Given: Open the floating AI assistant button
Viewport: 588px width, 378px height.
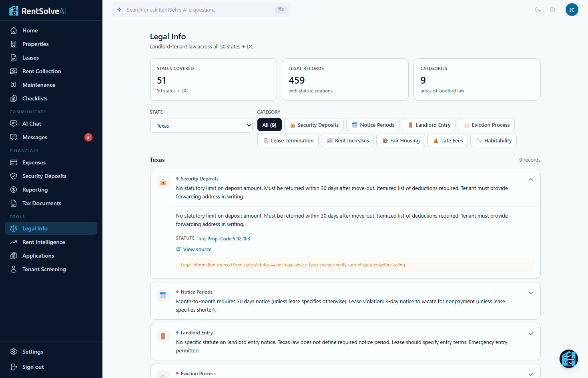Looking at the screenshot, I should click(568, 358).
